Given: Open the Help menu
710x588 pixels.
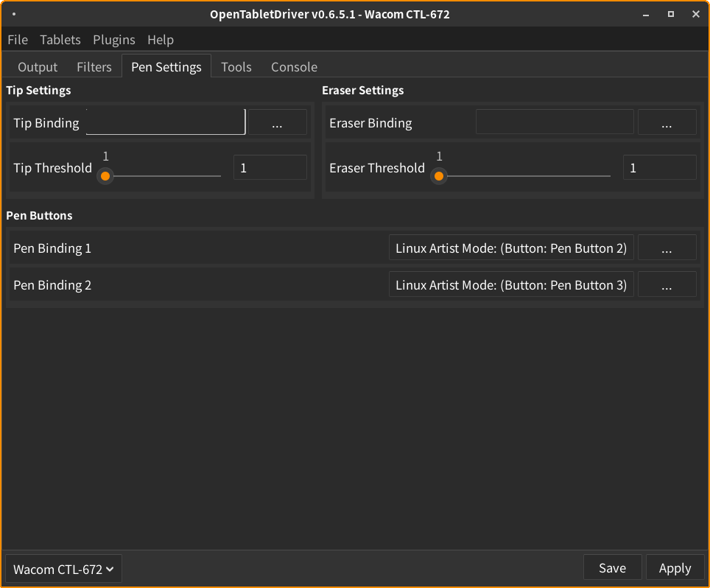Looking at the screenshot, I should 161,40.
